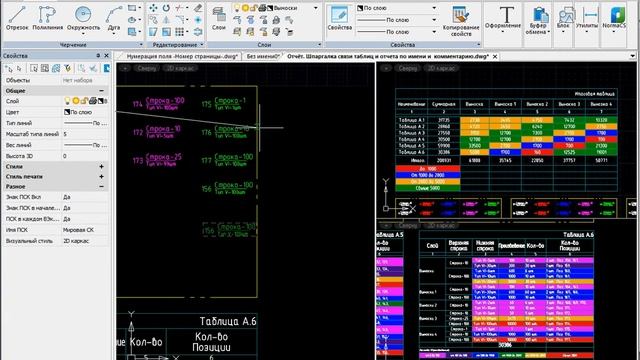Image resolution: width=640 pixels, height=360 pixels.
Task: Click the ellipse draw tool icon
Action: pyautogui.click(x=132, y=20)
